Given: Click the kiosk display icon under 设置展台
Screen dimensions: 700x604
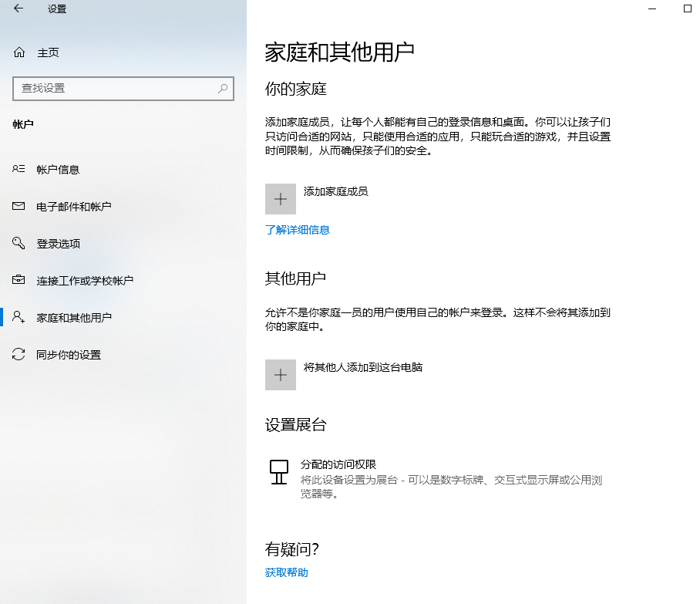Looking at the screenshot, I should 279,471.
